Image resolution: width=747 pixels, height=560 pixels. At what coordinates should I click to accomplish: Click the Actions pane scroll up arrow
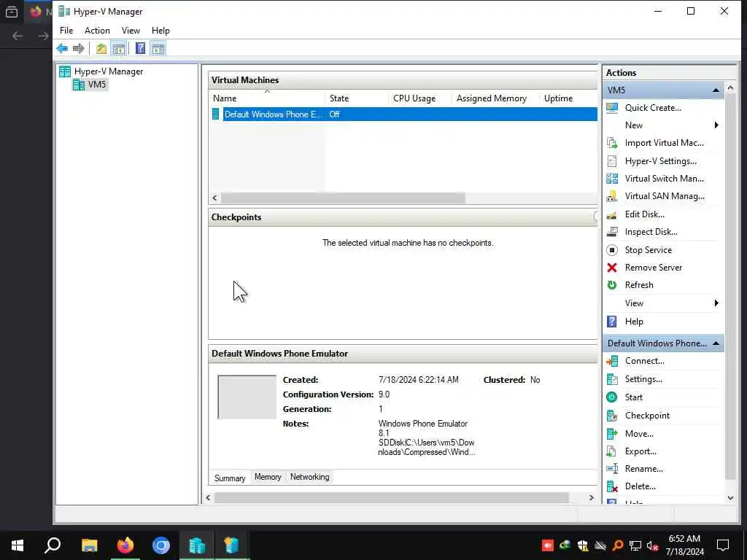point(730,88)
